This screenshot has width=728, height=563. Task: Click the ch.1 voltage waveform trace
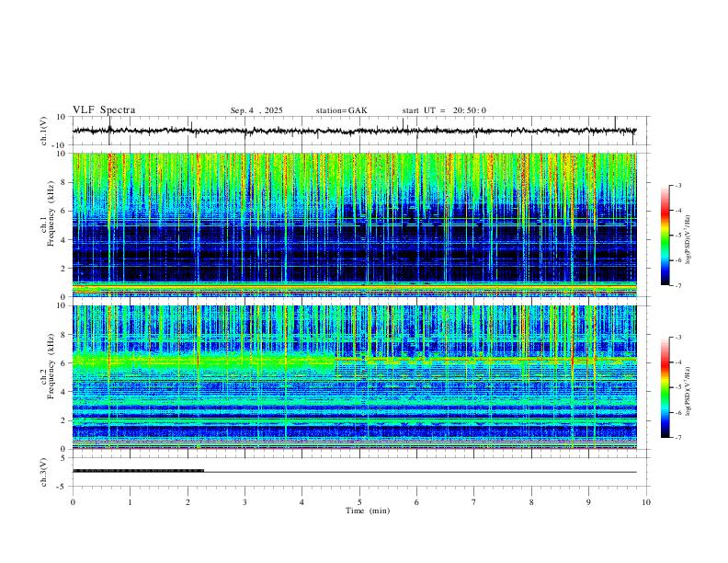coord(354,131)
